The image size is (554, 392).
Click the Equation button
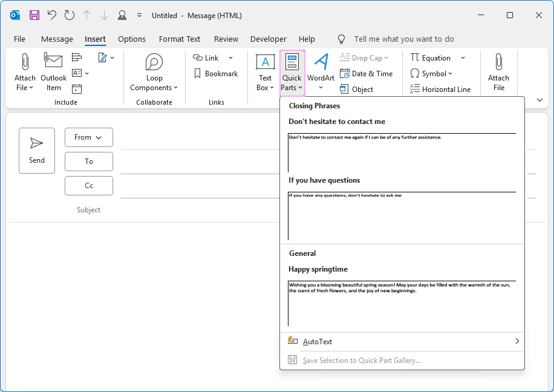coord(431,57)
